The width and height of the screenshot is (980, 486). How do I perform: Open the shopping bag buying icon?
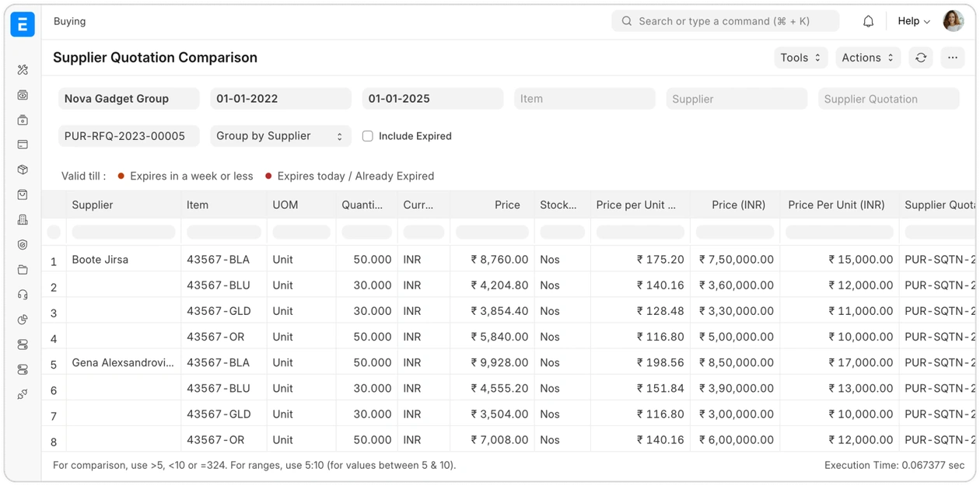[x=23, y=194]
